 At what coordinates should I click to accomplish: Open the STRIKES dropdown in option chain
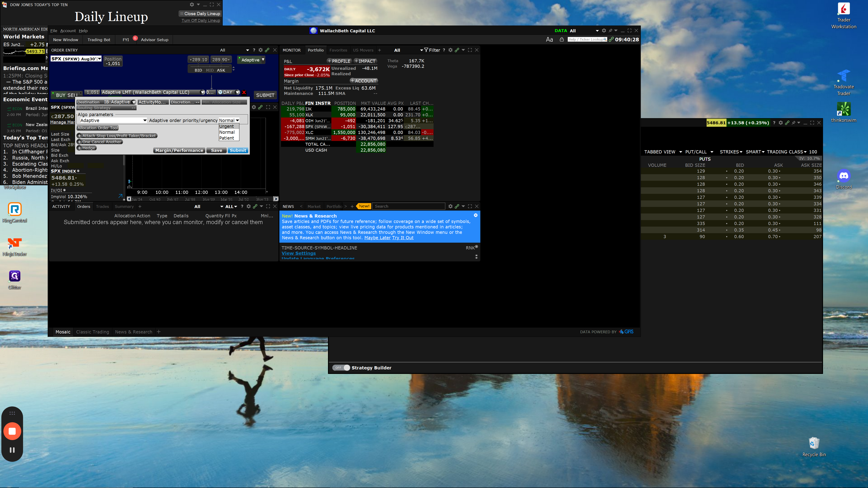(x=731, y=152)
